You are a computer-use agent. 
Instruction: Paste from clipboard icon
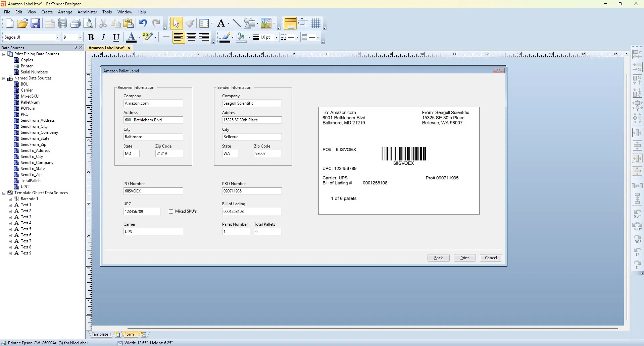129,23
